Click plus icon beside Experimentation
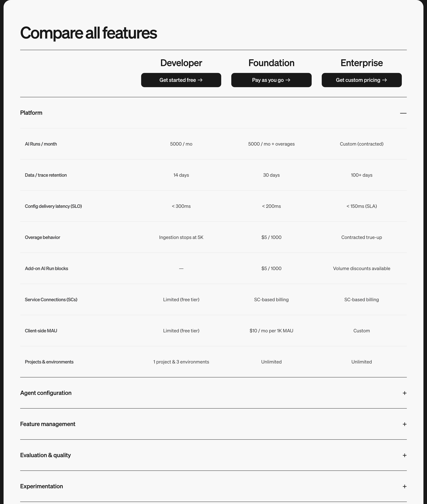 tap(404, 486)
